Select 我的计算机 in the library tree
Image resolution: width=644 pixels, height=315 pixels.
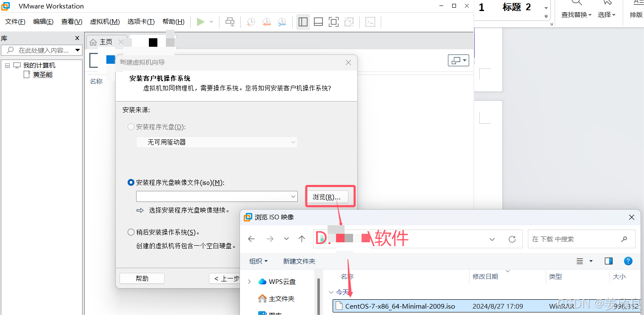click(39, 65)
